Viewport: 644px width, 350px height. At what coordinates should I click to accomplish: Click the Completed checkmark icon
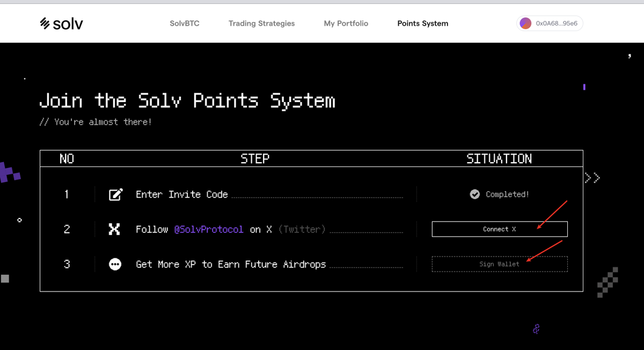[475, 194]
